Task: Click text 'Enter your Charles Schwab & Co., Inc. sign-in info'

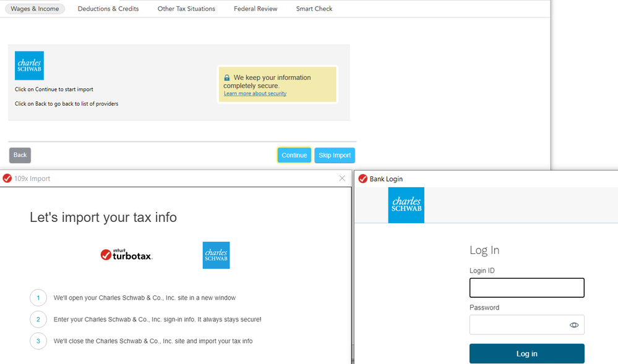Action: [x=124, y=320]
